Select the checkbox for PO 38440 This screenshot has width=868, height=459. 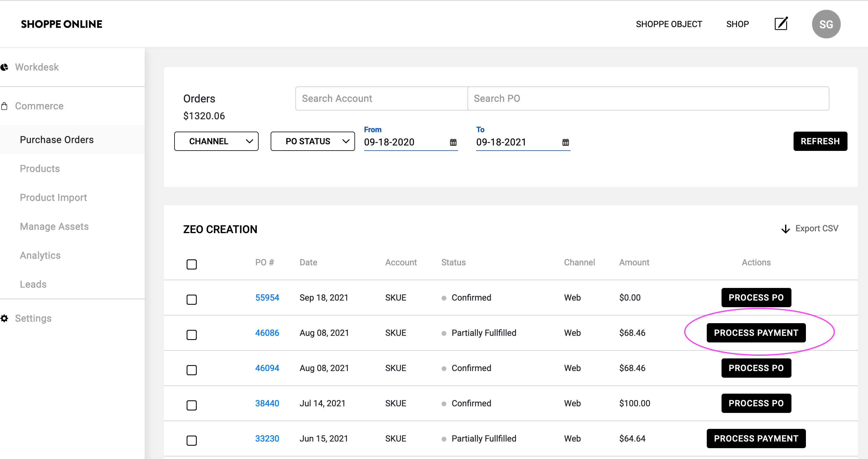point(192,405)
